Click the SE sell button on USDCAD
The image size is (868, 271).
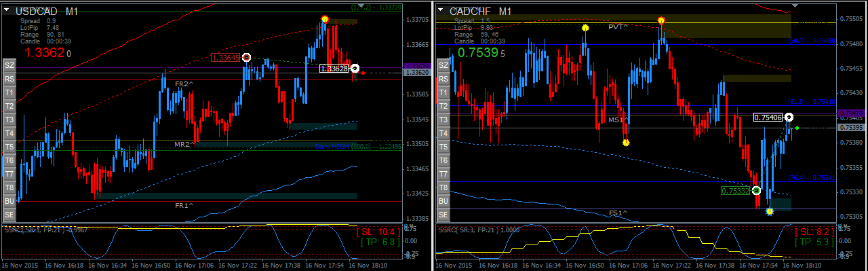[x=9, y=215]
